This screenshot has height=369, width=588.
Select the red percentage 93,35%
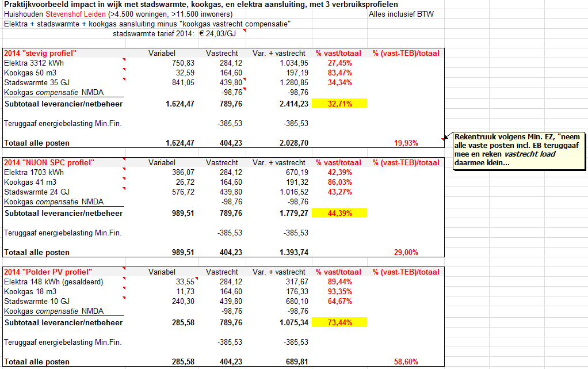(340, 291)
